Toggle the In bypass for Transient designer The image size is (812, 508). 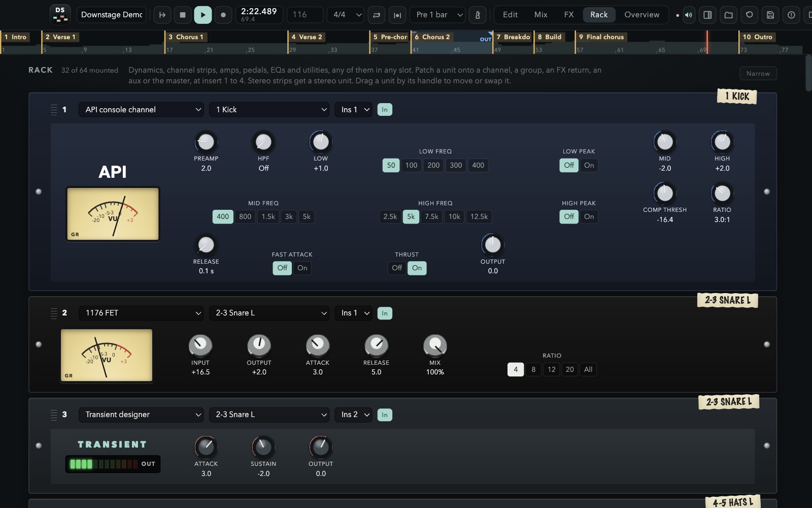point(385,415)
